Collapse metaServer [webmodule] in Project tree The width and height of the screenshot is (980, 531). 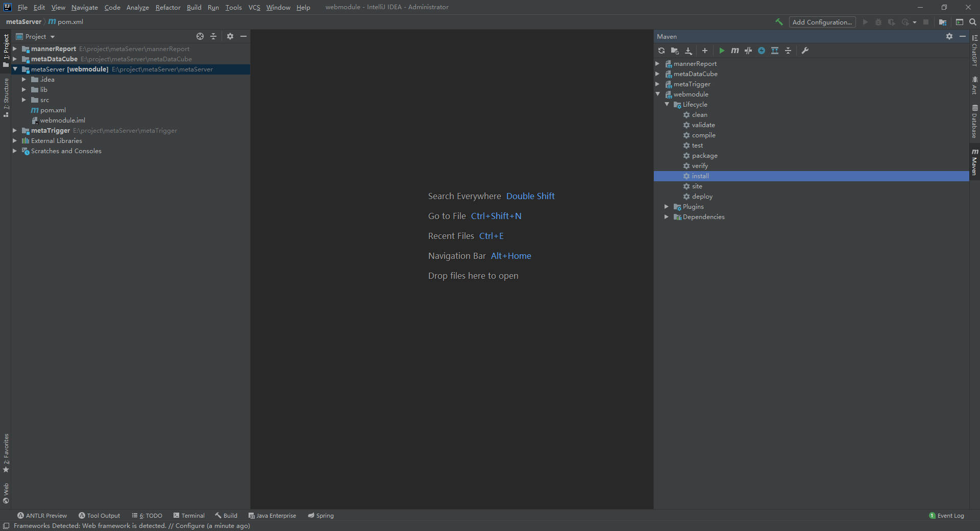[x=15, y=69]
